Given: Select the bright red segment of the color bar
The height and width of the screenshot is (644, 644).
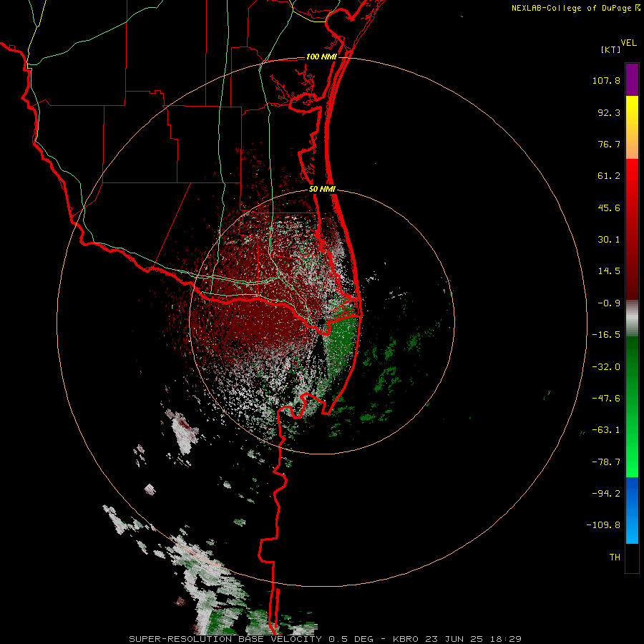Looking at the screenshot, I should click(632, 229).
